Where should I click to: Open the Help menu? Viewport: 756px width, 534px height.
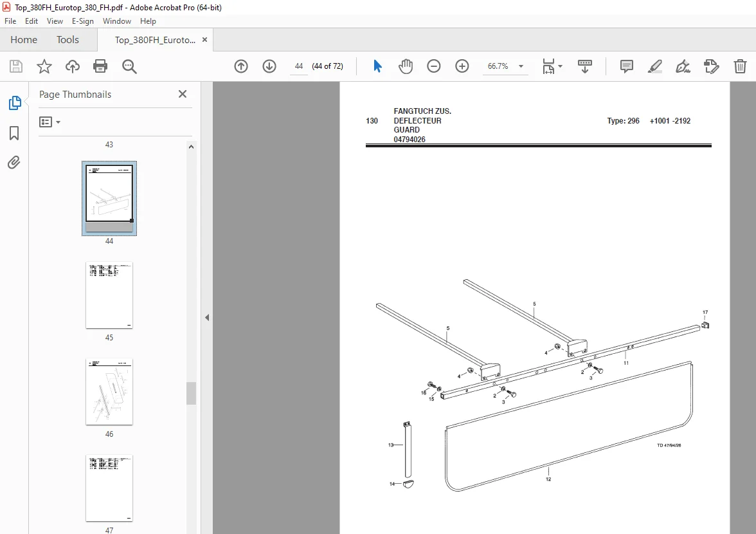(x=148, y=21)
